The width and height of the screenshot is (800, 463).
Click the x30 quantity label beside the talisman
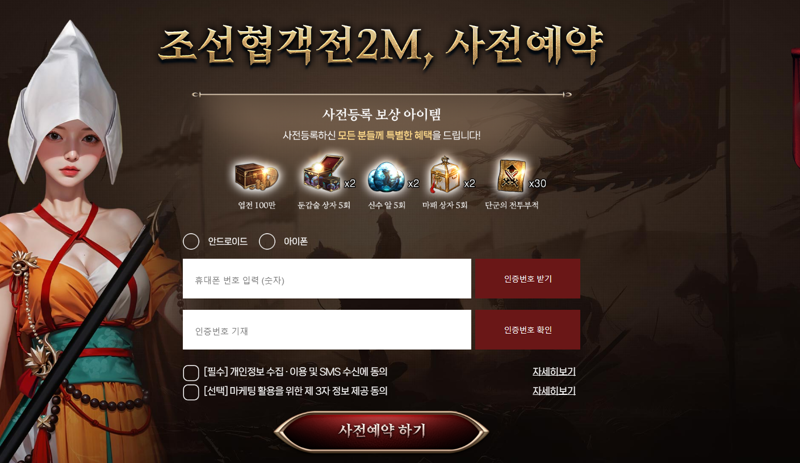pyautogui.click(x=537, y=183)
